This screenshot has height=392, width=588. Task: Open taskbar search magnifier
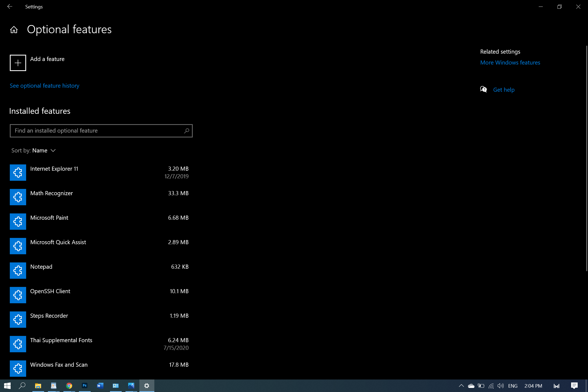(x=22, y=386)
